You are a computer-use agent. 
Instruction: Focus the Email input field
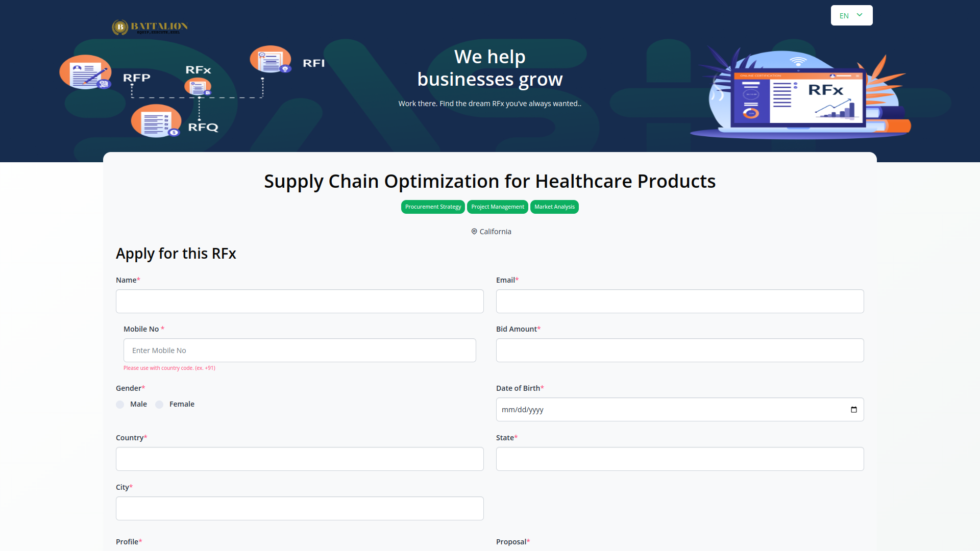[x=679, y=301]
